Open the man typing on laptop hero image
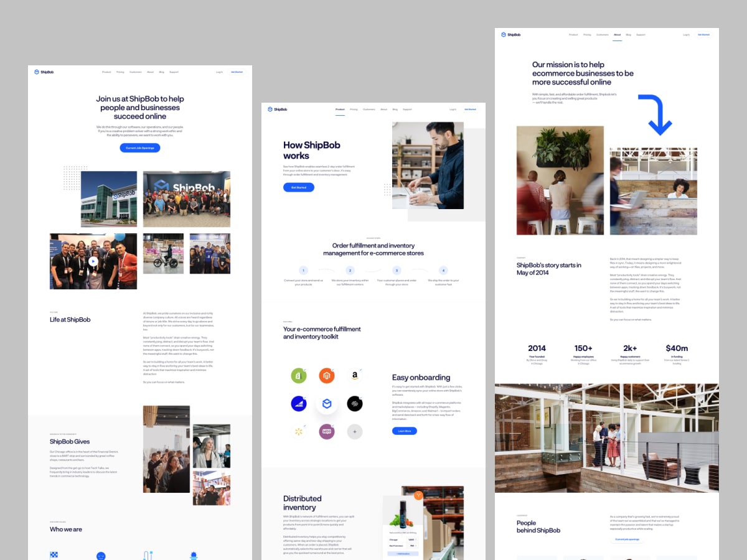This screenshot has width=747, height=560. (428, 166)
